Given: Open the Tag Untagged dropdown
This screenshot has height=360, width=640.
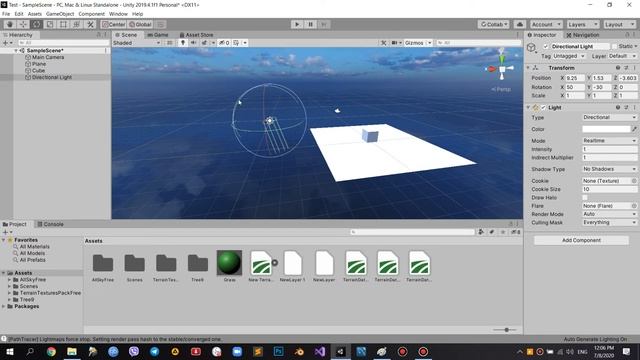Looking at the screenshot, I should pos(569,56).
